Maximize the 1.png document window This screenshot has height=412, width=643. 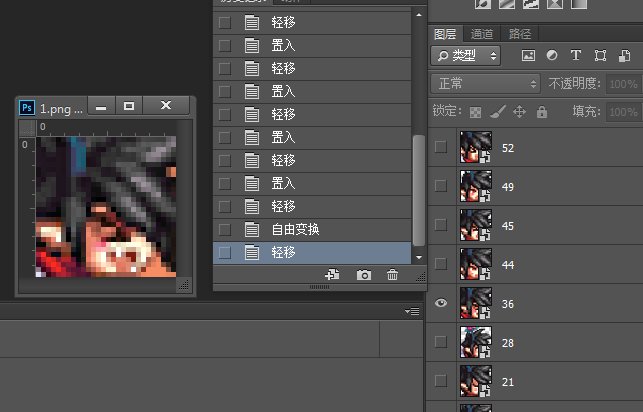129,106
